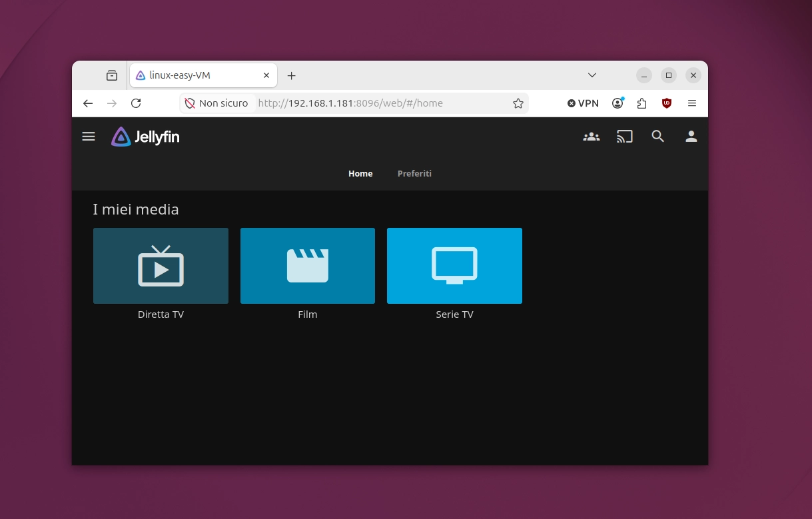The width and height of the screenshot is (812, 519).
Task: Switch to the Preferiti tab
Action: point(414,173)
